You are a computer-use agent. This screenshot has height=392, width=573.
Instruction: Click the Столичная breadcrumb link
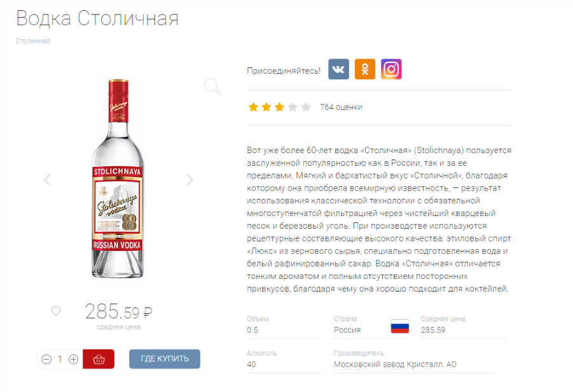coord(33,41)
